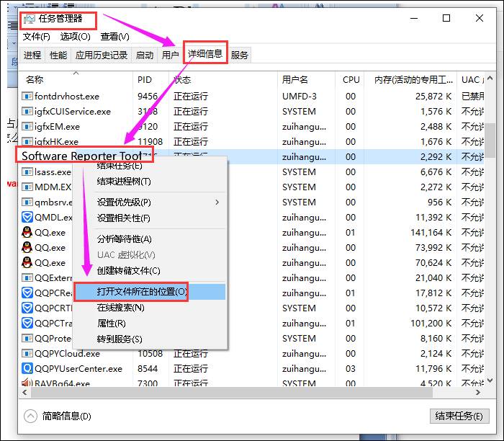Click the RAVBg64.exe speaker icon
The height and width of the screenshot is (441, 504).
27,383
